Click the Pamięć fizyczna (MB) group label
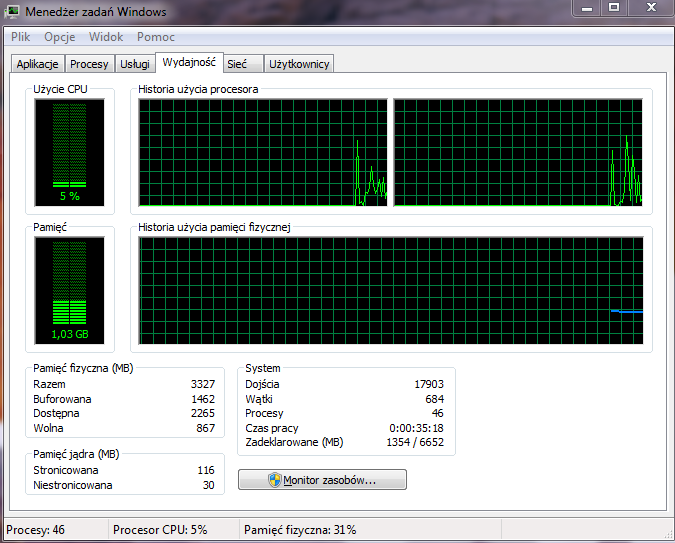The width and height of the screenshot is (675, 543). point(83,368)
